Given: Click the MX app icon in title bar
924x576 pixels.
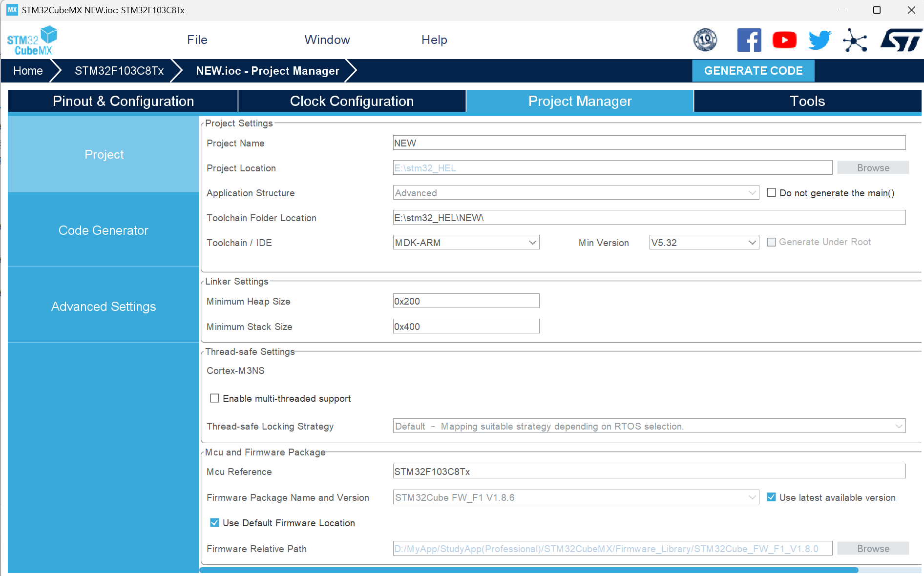Looking at the screenshot, I should click(x=12, y=10).
